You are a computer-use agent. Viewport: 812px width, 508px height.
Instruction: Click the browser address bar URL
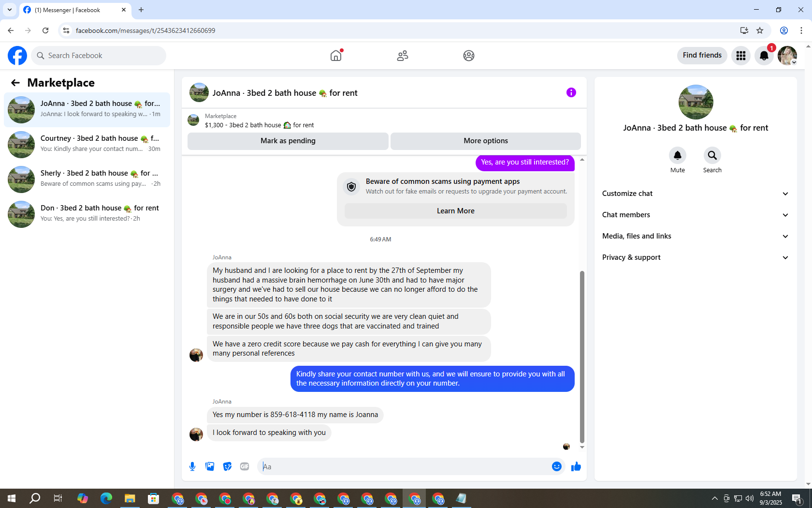point(145,30)
